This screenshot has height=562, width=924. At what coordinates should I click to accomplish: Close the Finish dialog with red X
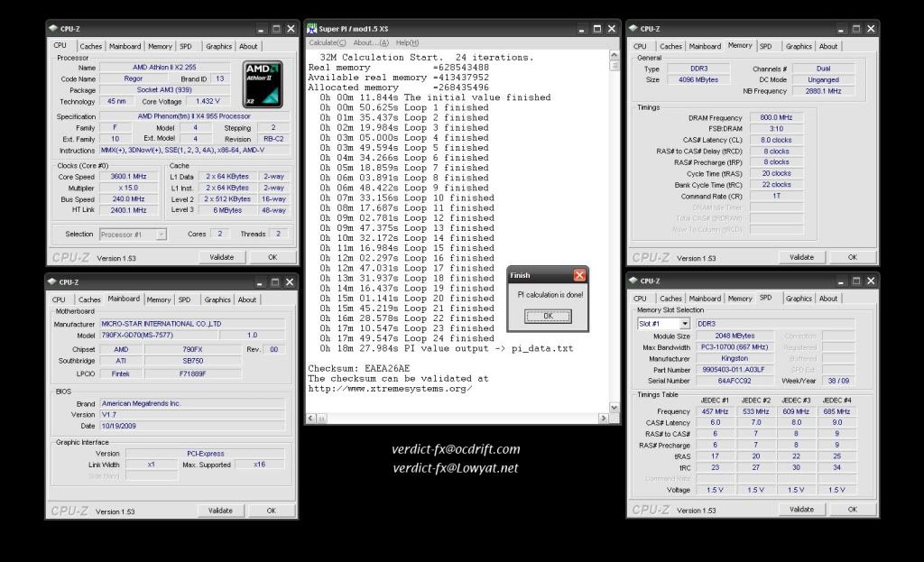(579, 275)
